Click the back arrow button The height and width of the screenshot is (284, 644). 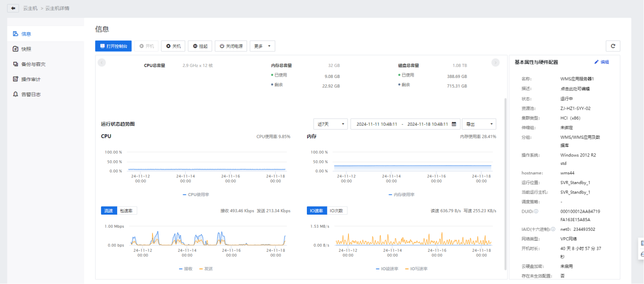(13, 8)
